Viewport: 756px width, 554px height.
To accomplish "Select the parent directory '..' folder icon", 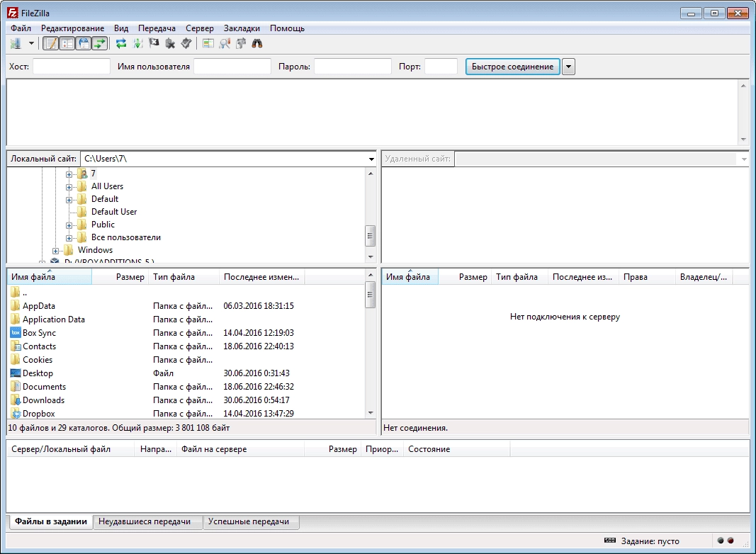I will click(16, 292).
